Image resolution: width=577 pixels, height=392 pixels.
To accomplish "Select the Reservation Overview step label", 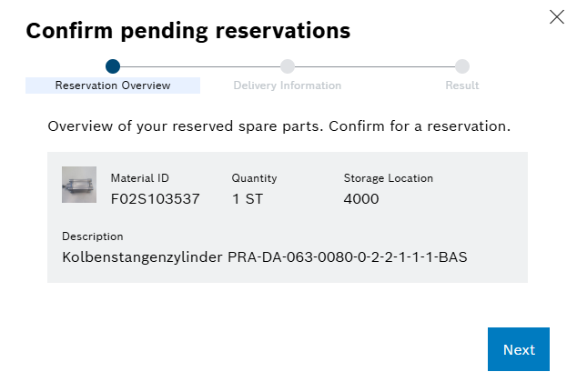I will [x=113, y=85].
